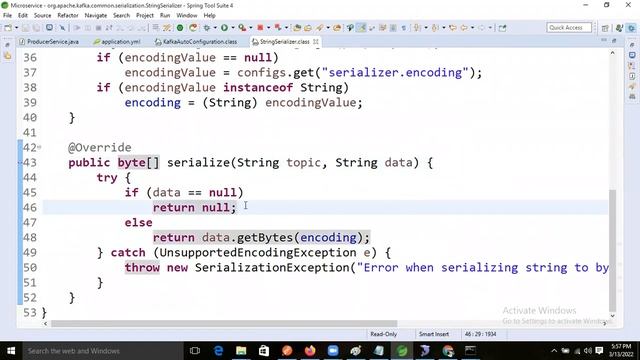Click the Pin Editor icon
Viewport: 640px width, 360px height.
tap(502, 28)
